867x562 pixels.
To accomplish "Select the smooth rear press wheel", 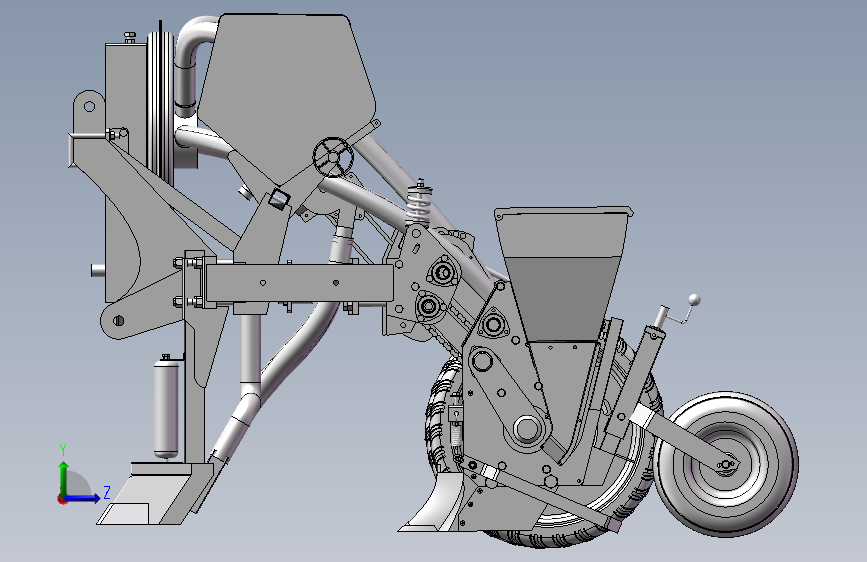I will pyautogui.click(x=727, y=464).
